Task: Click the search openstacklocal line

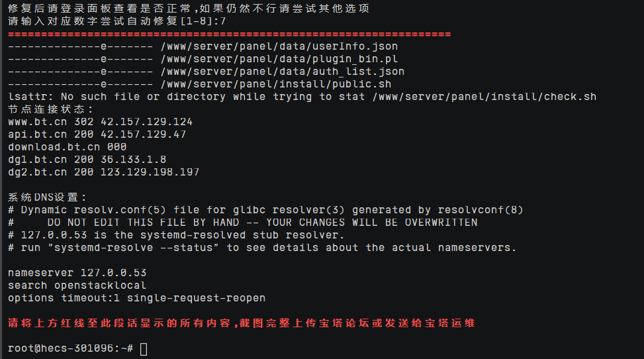Action: (77, 285)
